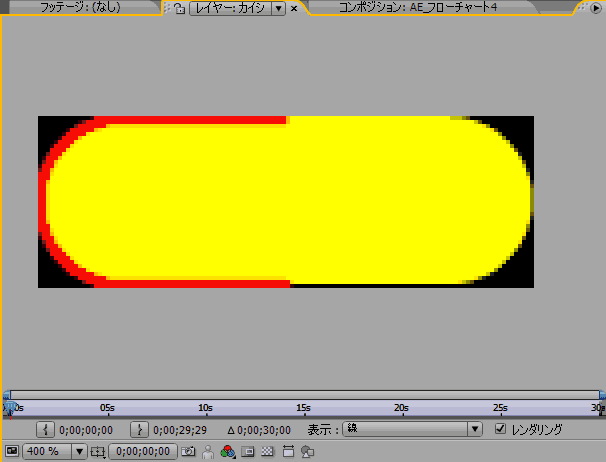Set Out point with the } button
The width and height of the screenshot is (606, 462).
[139, 430]
